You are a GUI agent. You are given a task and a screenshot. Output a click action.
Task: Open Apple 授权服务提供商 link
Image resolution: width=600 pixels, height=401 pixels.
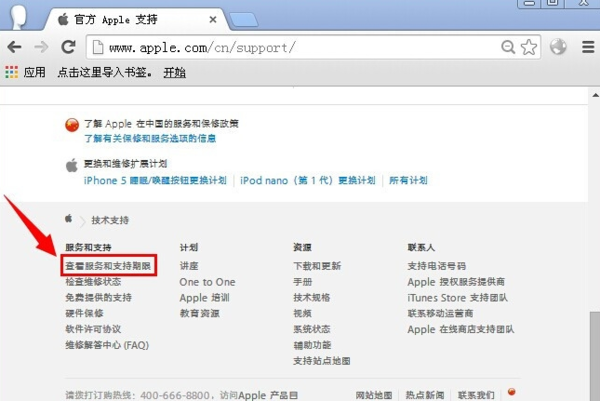(x=456, y=282)
